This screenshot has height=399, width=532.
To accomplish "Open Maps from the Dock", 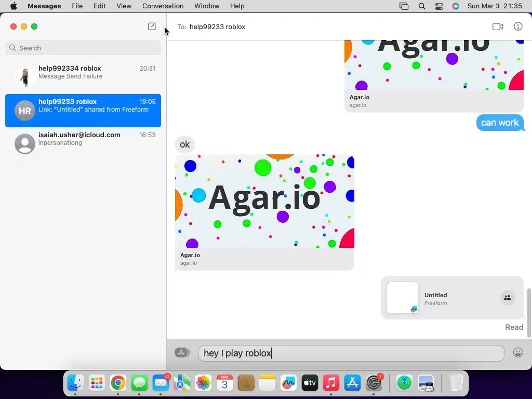I will coord(182,383).
